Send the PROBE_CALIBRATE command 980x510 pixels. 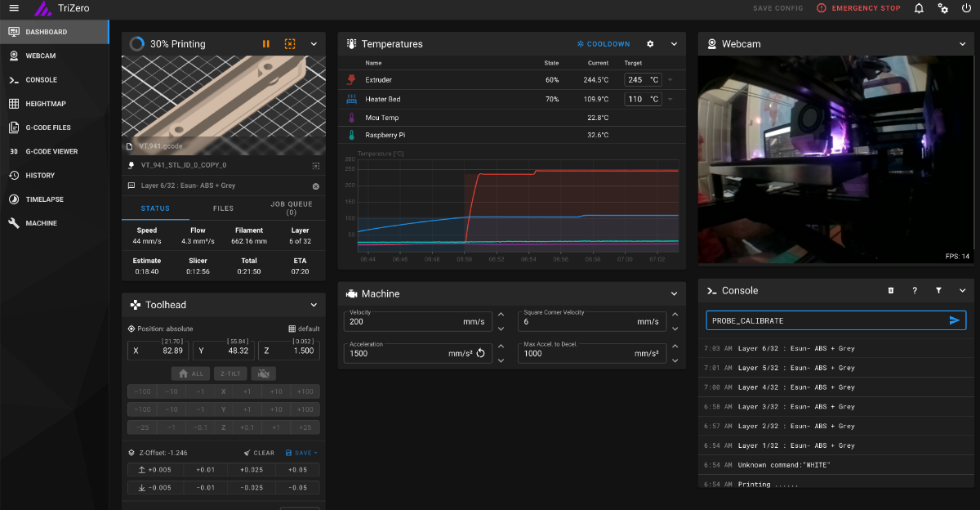tap(954, 320)
